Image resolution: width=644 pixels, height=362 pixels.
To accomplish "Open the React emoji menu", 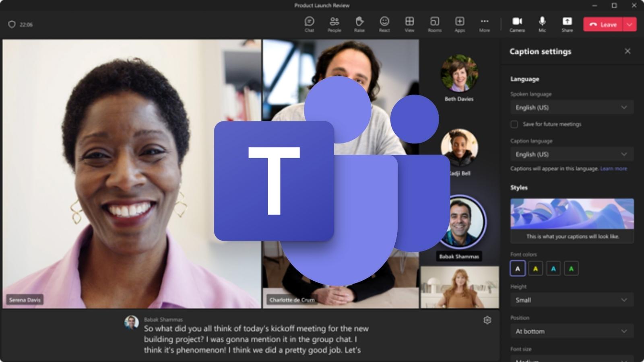I will 384,25.
